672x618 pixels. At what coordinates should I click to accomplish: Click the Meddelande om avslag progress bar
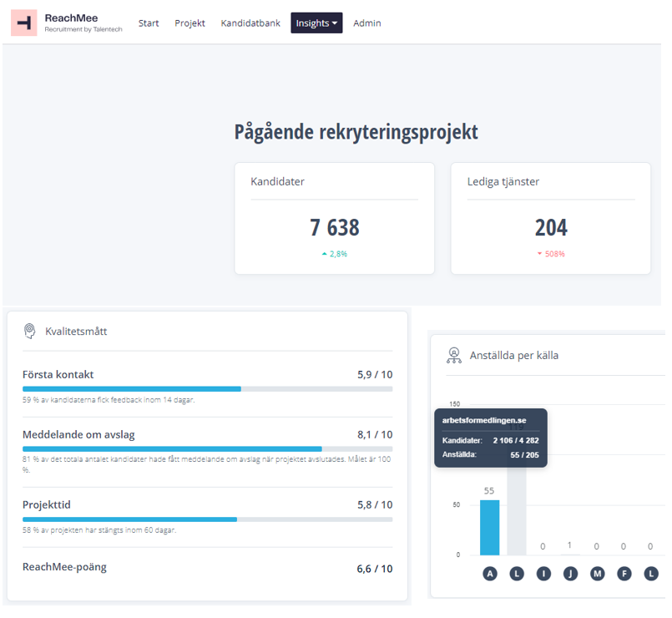click(x=207, y=449)
